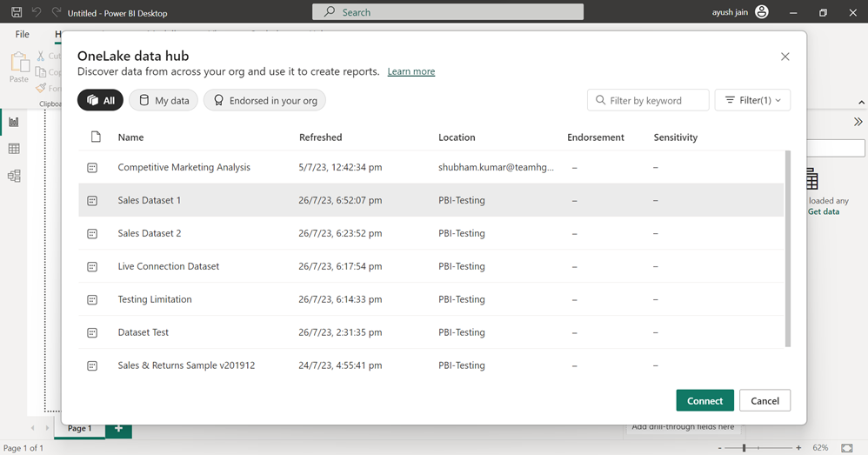This screenshot has height=455, width=868.
Task: Click the Redo arrow in title bar
Action: click(x=56, y=12)
